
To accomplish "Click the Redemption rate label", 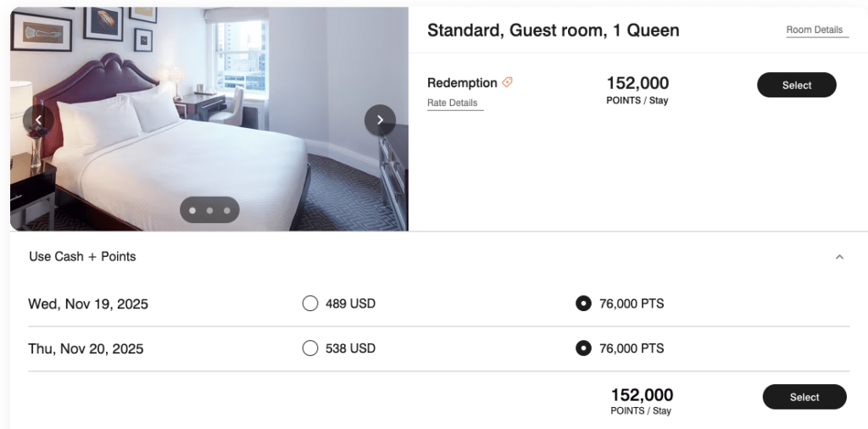I will click(x=462, y=82).
